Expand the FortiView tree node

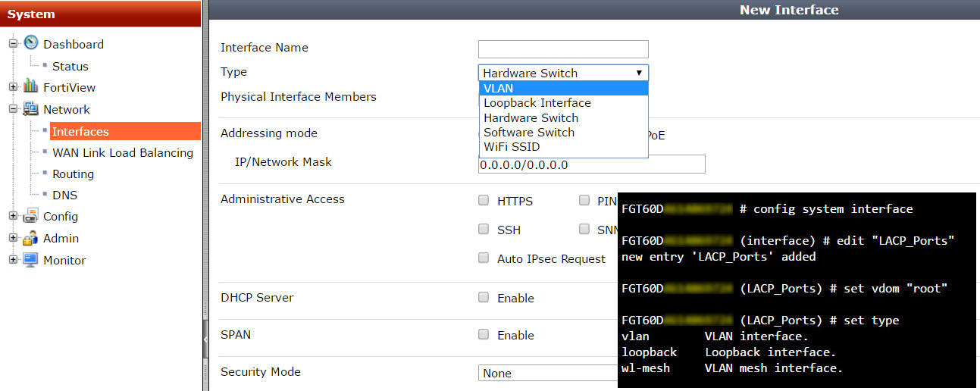[x=13, y=87]
